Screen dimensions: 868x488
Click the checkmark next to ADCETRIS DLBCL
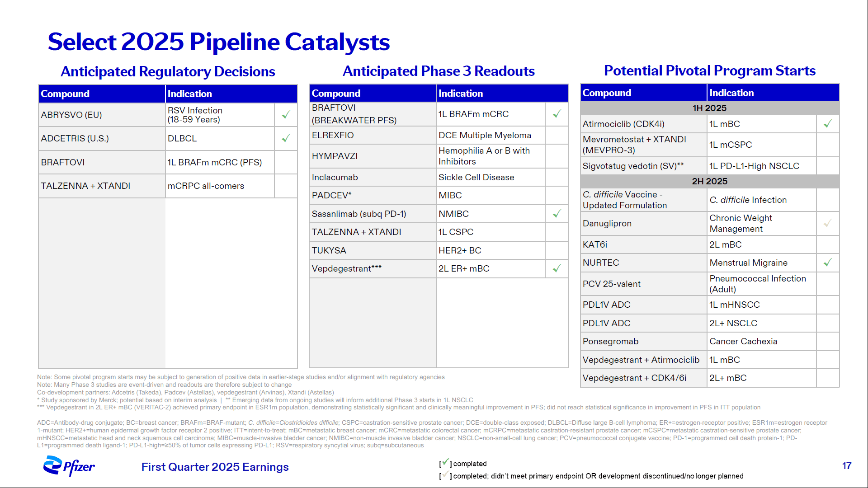click(x=286, y=138)
